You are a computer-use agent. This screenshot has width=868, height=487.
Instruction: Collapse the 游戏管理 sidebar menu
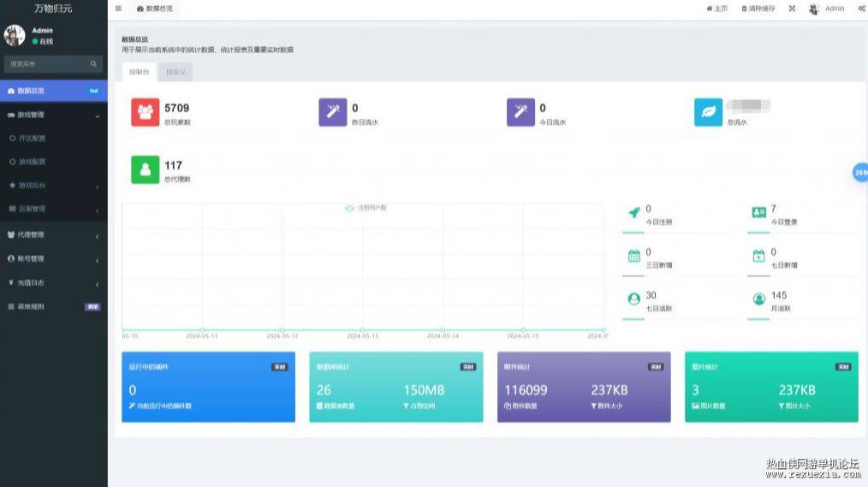(x=54, y=115)
